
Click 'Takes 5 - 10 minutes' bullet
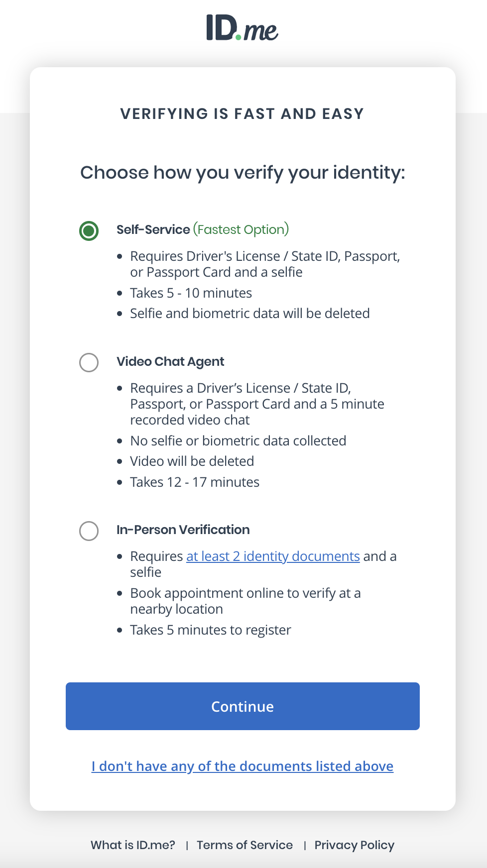pyautogui.click(x=190, y=293)
